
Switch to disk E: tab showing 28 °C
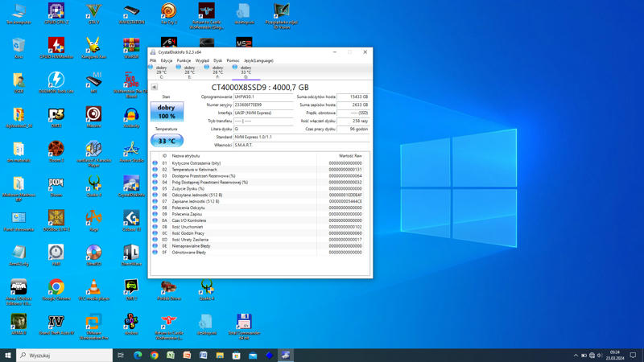[x=189, y=72]
